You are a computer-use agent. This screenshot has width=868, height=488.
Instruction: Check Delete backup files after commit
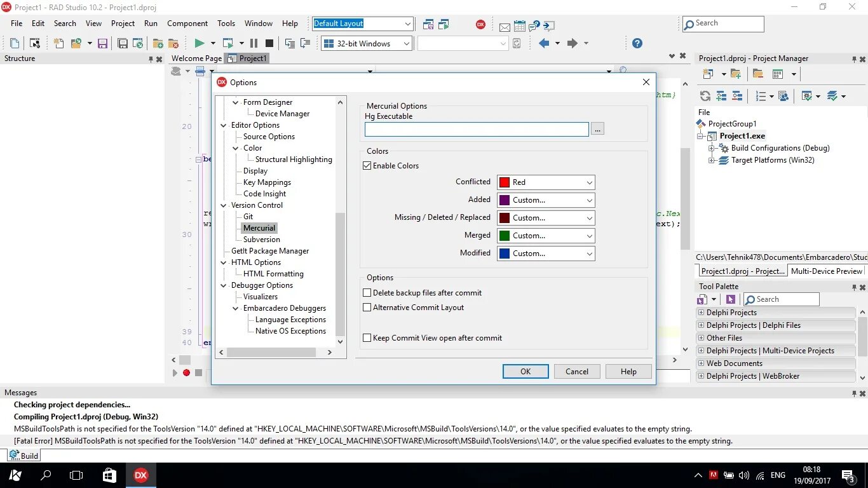coord(367,293)
